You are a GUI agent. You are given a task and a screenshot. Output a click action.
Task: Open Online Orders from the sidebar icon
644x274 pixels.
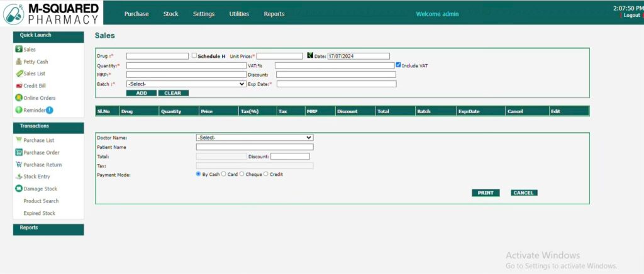click(19, 98)
